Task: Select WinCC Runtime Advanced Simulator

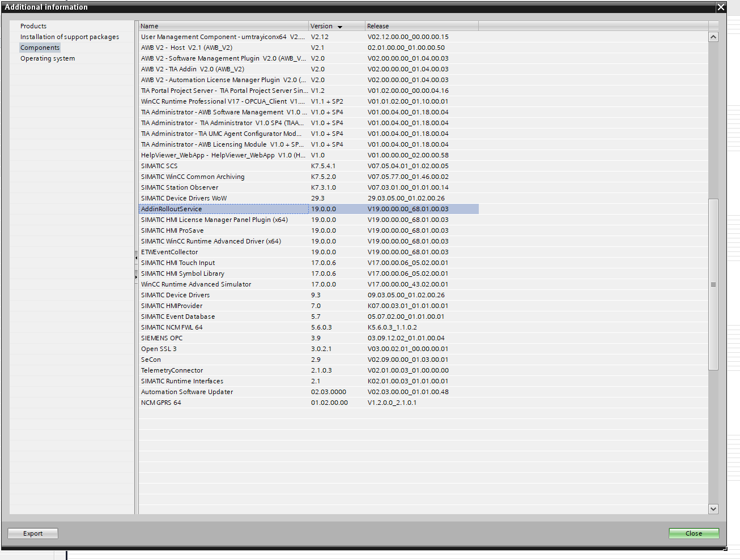Action: [309, 284]
